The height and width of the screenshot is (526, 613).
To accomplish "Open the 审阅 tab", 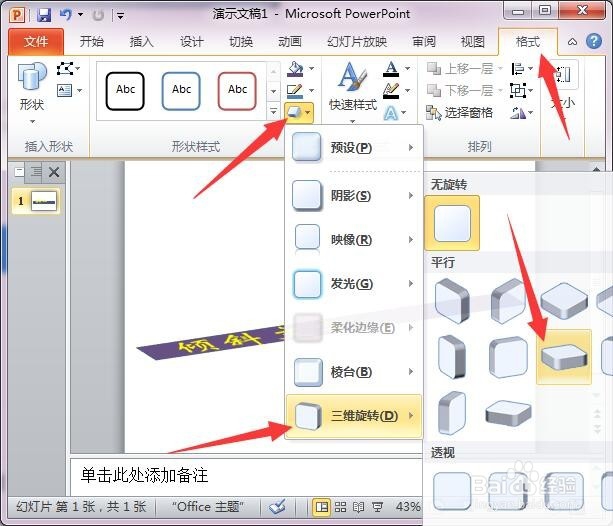I will pyautogui.click(x=424, y=41).
